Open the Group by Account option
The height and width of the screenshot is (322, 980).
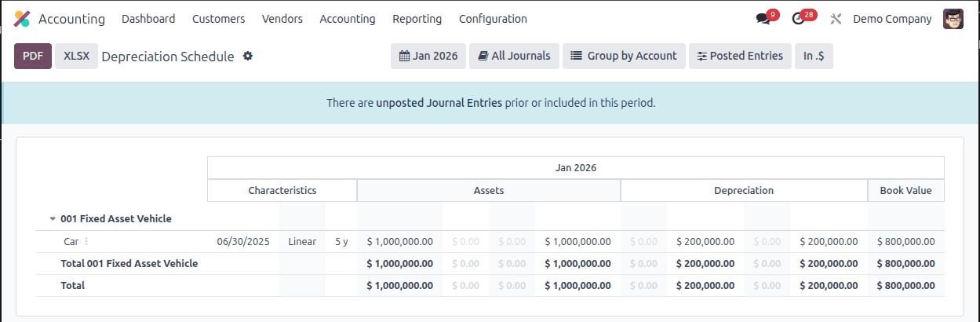(x=624, y=56)
